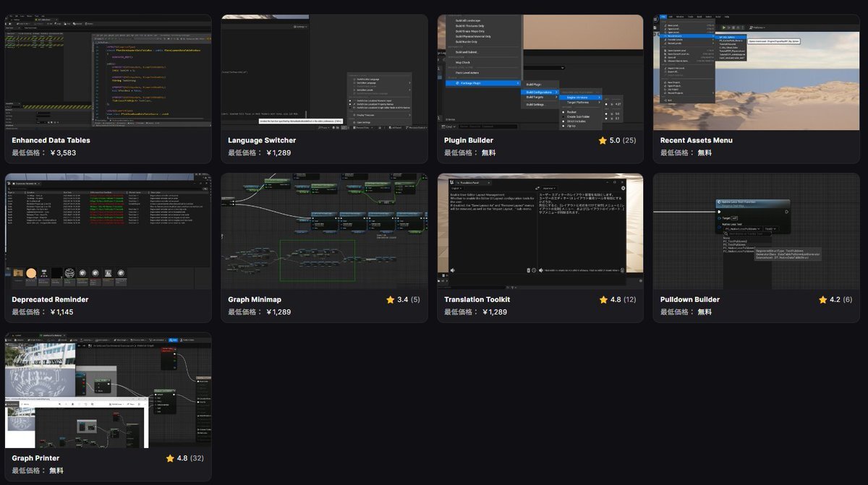The height and width of the screenshot is (485, 868).
Task: Open the Graph Minimap thumbnail
Action: (324, 231)
